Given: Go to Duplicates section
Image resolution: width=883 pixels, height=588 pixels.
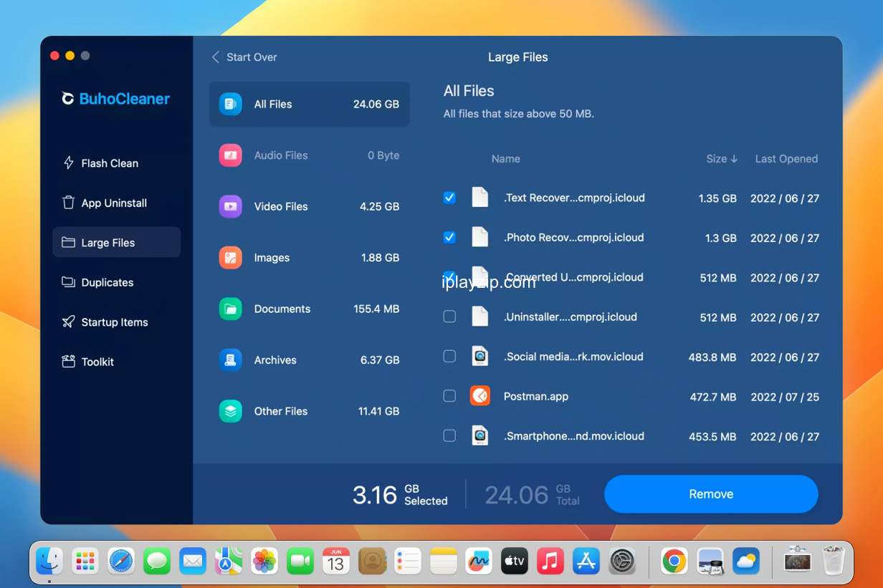Looking at the screenshot, I should pos(116,282).
